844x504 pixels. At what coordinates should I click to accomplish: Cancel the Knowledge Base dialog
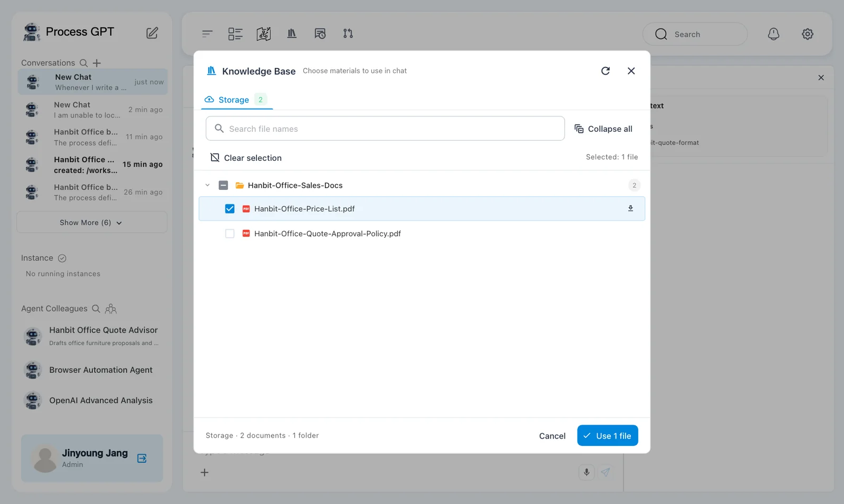coord(552,436)
